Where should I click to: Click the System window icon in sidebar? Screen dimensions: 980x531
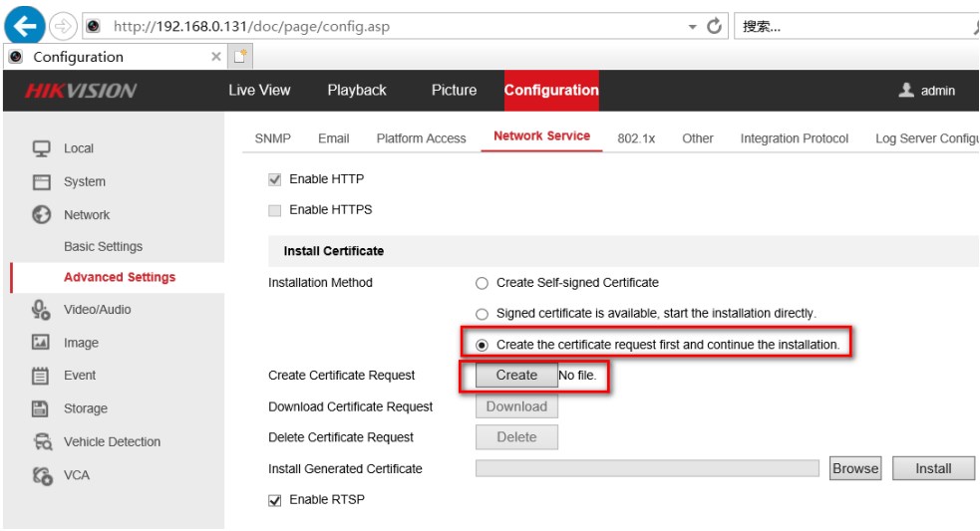42,182
